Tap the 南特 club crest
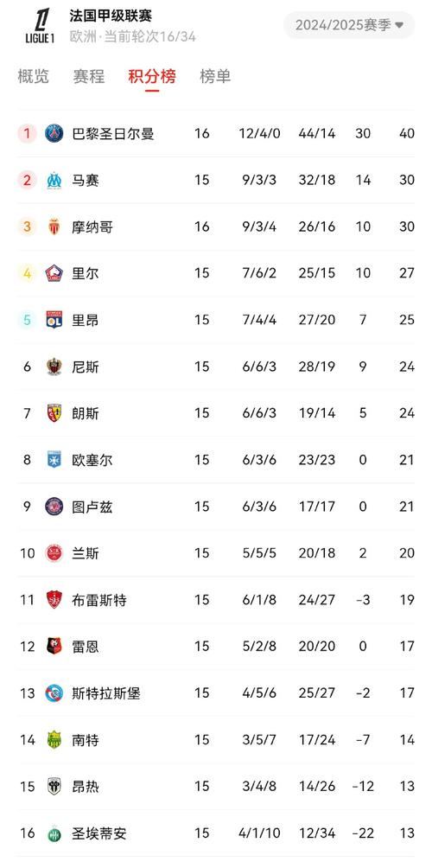The height and width of the screenshot is (868, 432). [54, 739]
